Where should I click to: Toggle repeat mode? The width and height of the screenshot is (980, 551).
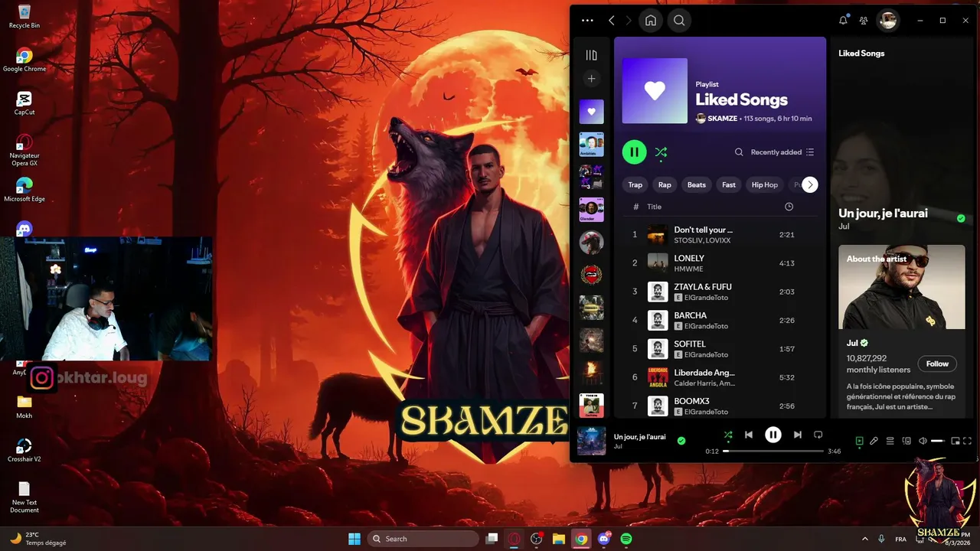(818, 435)
